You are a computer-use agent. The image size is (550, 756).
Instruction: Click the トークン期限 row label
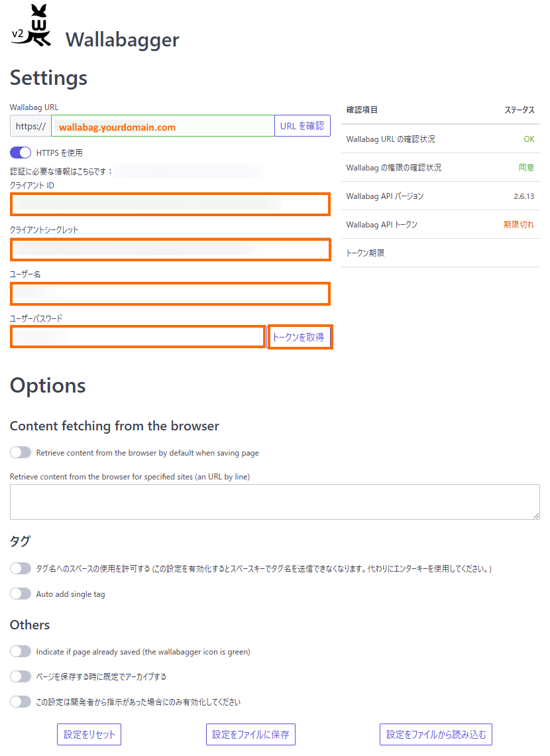(366, 253)
